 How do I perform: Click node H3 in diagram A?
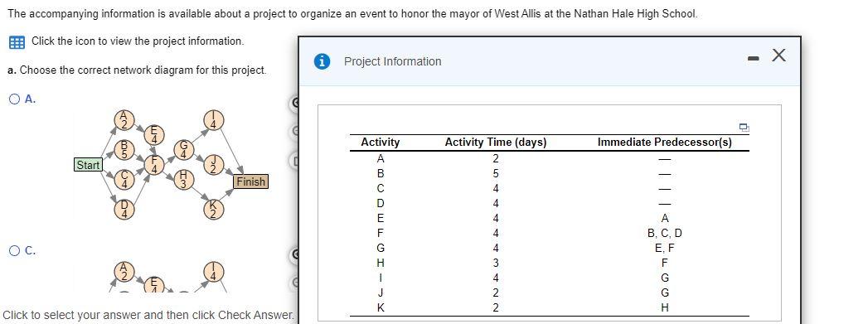[x=184, y=179]
